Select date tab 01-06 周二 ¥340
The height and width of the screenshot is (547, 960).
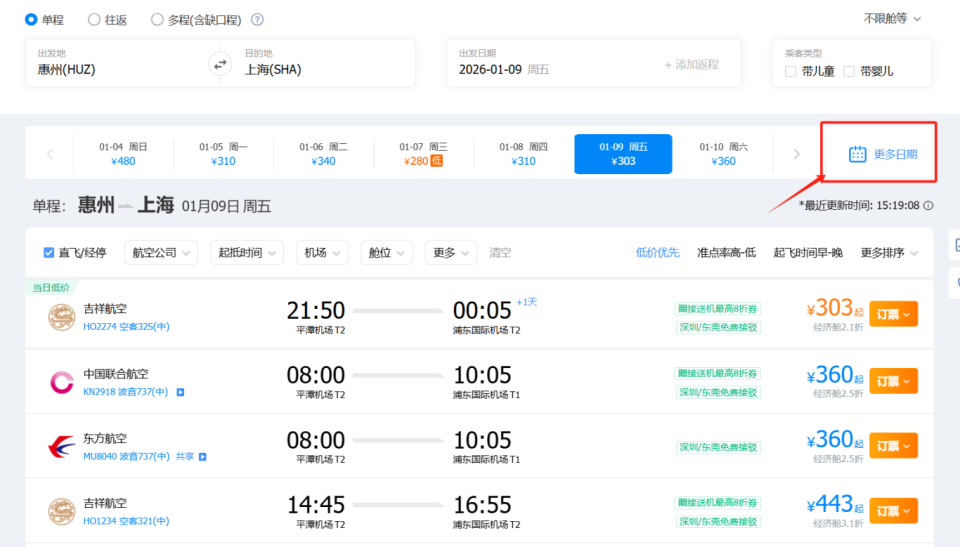click(323, 154)
